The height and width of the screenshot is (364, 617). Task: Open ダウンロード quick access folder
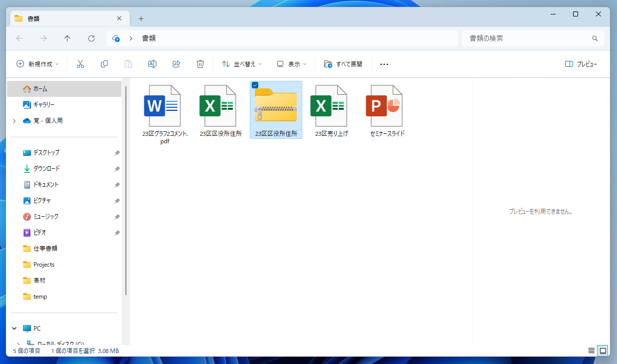pos(64,169)
